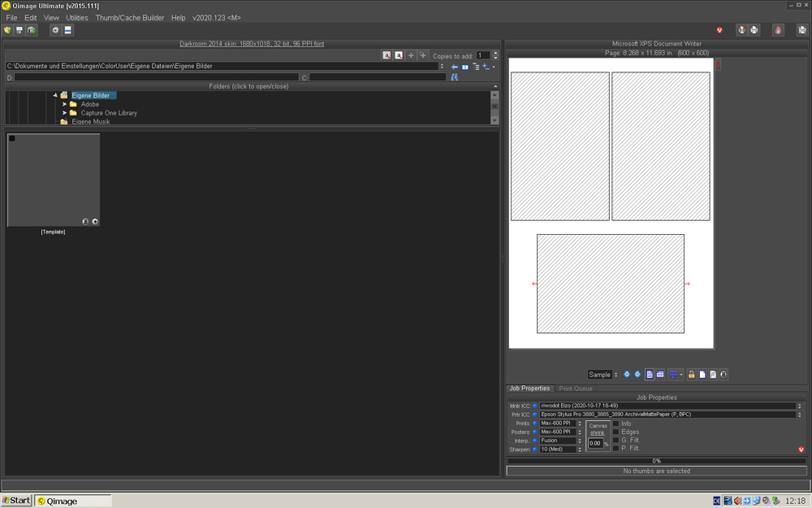Click the floppy disk save icon

coord(19,30)
